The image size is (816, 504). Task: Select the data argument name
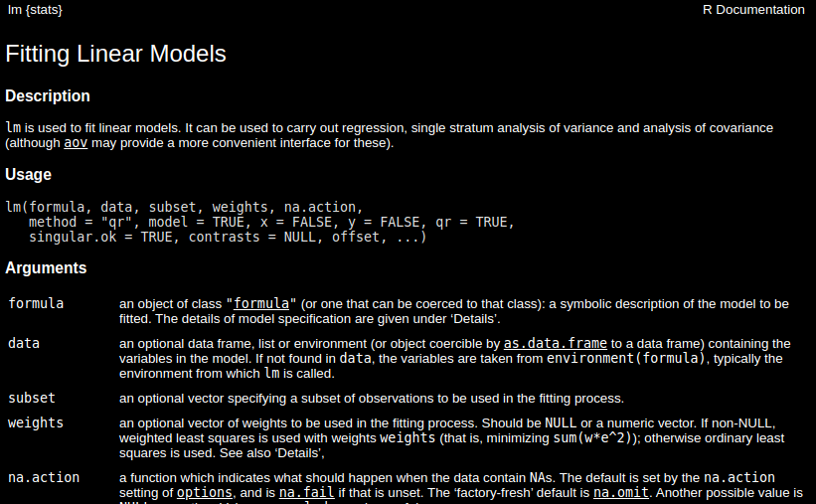tap(24, 344)
